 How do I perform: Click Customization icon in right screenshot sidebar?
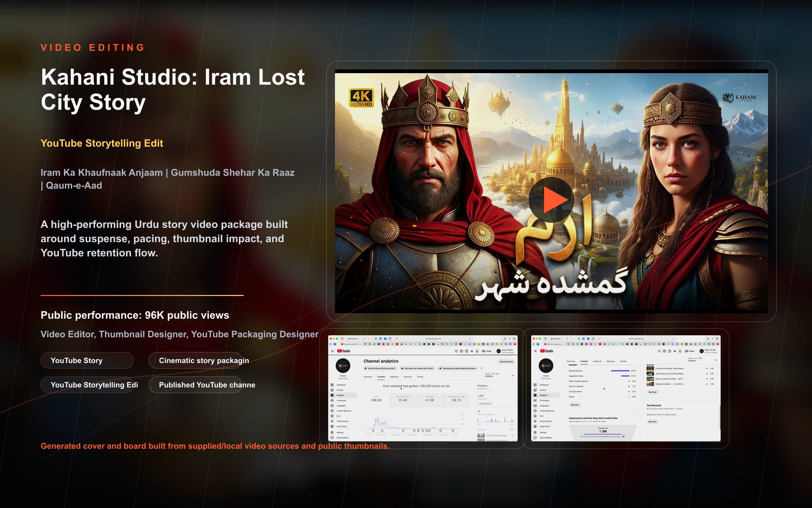[x=535, y=421]
